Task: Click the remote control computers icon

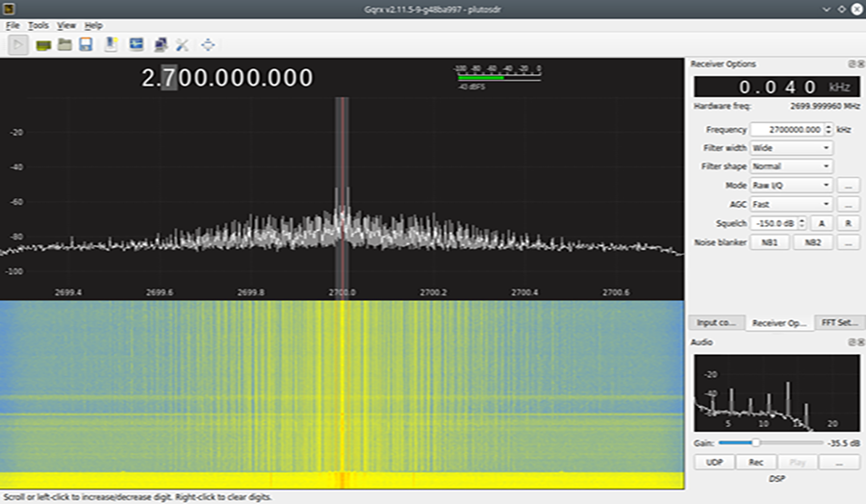Action: click(x=160, y=44)
